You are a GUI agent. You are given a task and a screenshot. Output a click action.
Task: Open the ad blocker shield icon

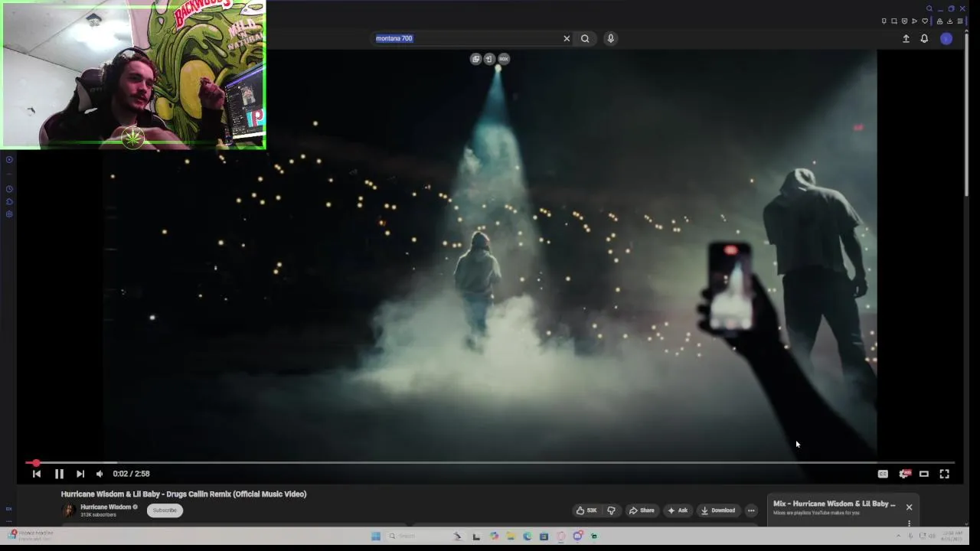[x=904, y=21]
